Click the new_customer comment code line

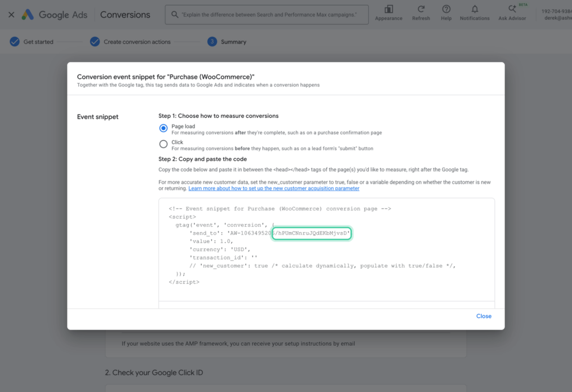pos(322,266)
